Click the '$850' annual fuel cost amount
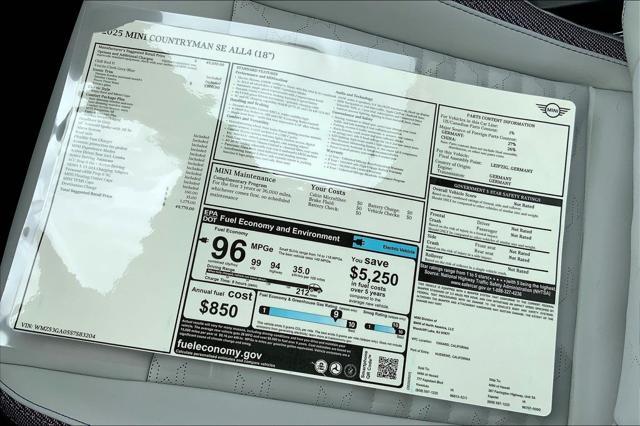Image resolution: width=640 pixels, height=426 pixels. (x=218, y=308)
